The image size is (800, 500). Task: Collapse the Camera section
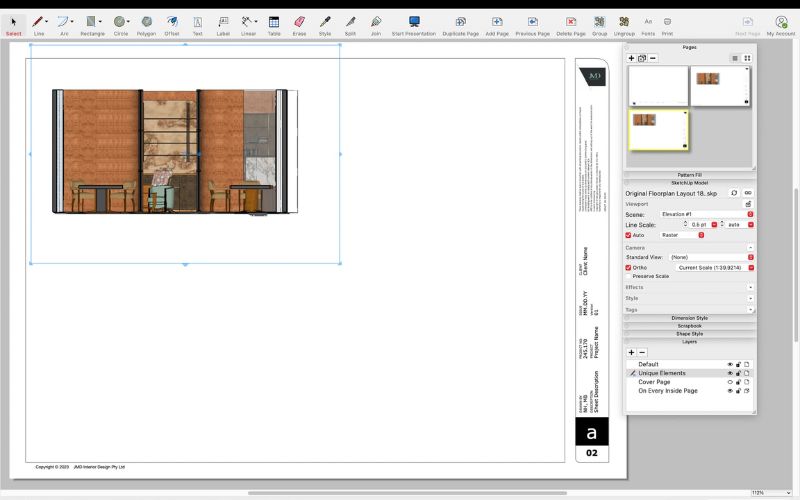750,247
